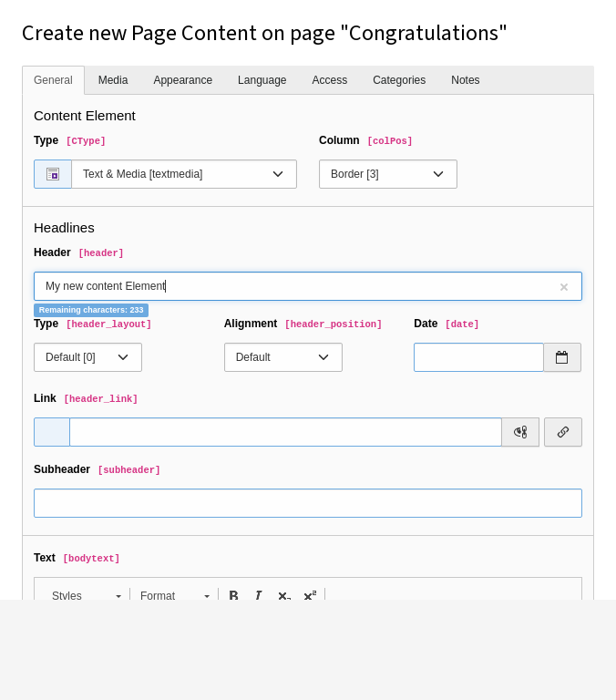Clear the Header field with the X icon

click(x=564, y=287)
